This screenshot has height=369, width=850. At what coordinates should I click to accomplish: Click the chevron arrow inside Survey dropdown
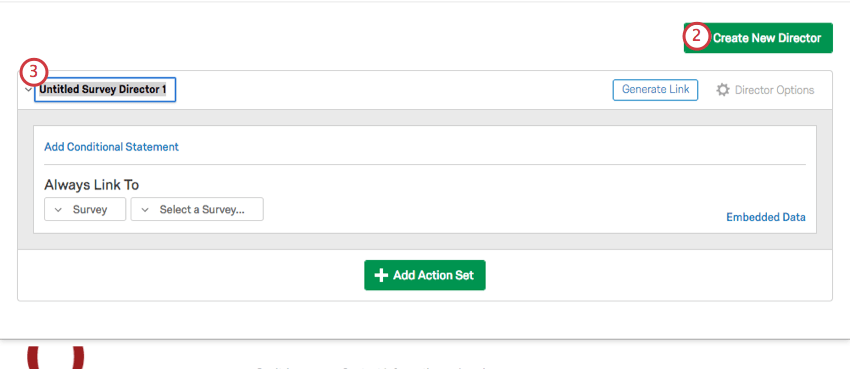point(59,210)
